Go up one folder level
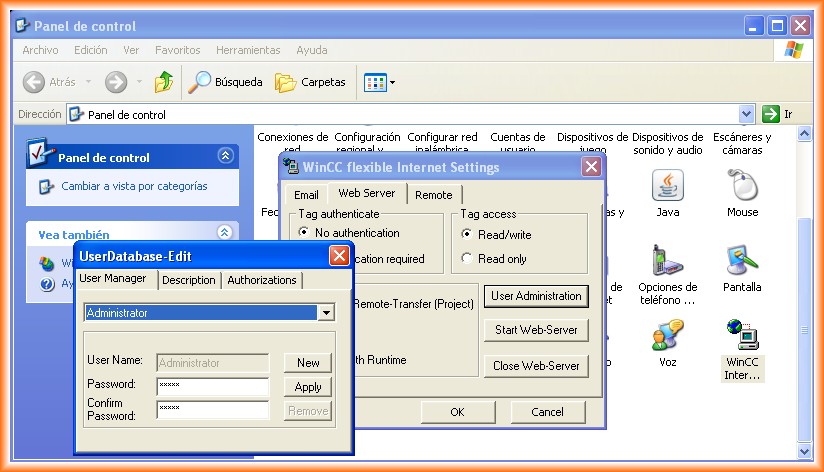The image size is (824, 472). coord(164,82)
